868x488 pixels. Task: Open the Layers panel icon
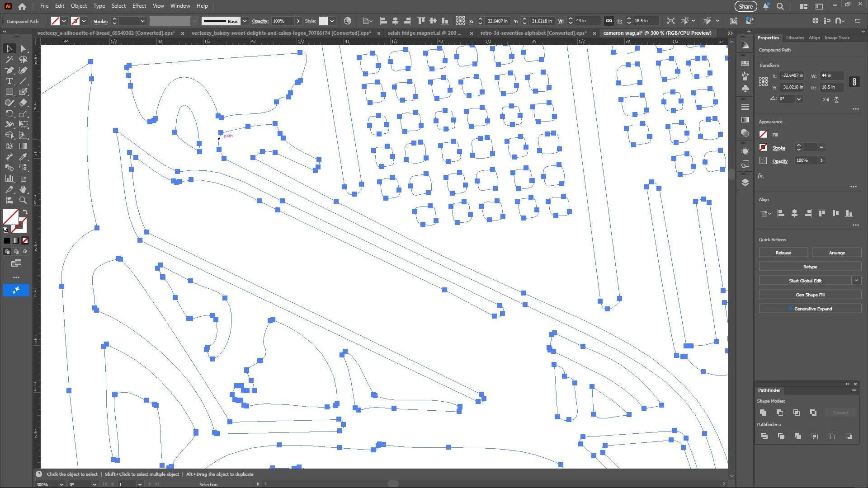[745, 183]
